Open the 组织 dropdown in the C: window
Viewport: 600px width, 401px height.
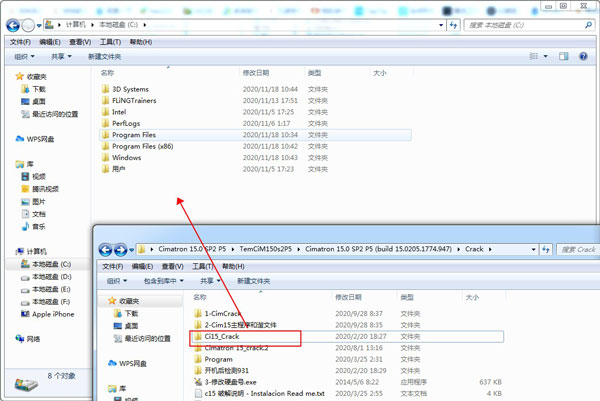coord(24,57)
